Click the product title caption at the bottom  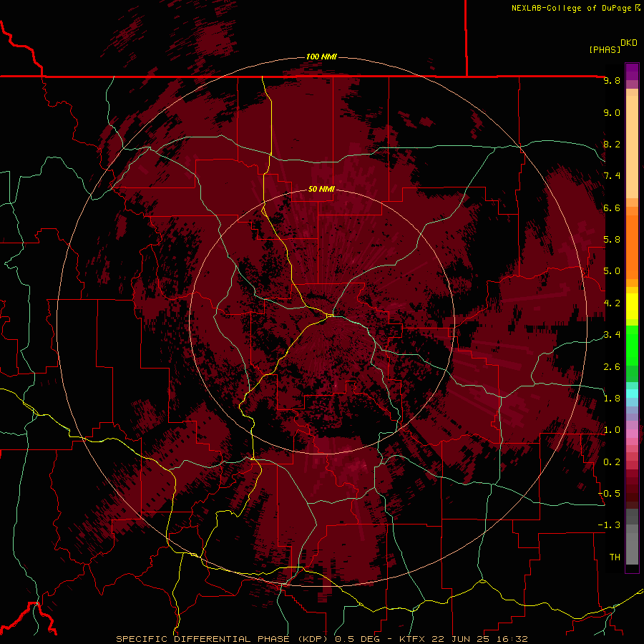coord(321,639)
